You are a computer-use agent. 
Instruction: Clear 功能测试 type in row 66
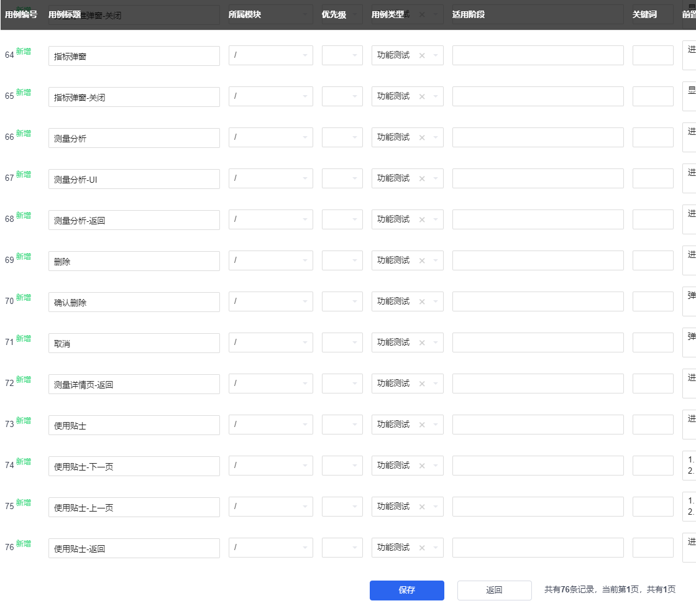coord(422,137)
